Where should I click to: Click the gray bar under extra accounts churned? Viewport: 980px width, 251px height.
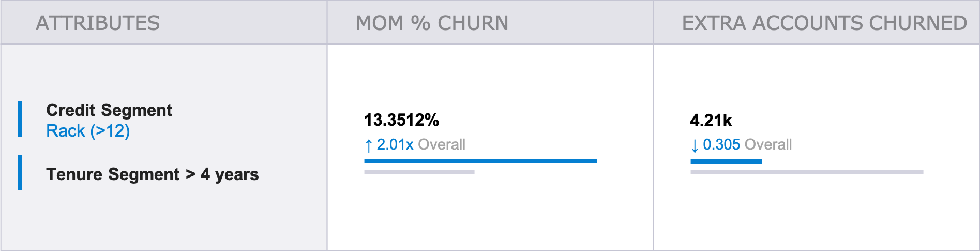tap(807, 172)
